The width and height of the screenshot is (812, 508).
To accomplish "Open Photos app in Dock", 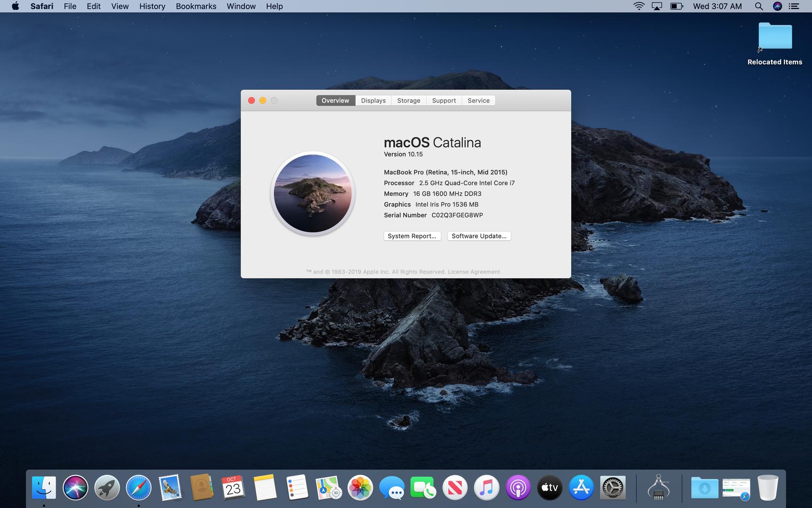I will coord(360,487).
